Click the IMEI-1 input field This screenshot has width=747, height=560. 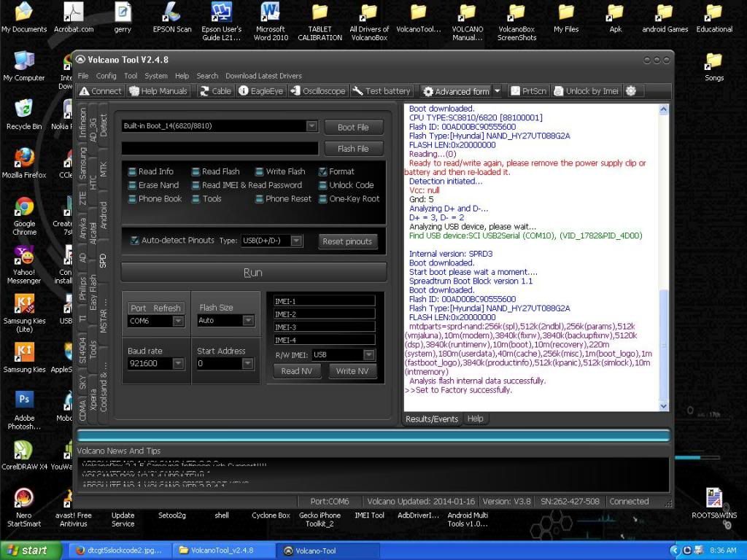point(324,301)
